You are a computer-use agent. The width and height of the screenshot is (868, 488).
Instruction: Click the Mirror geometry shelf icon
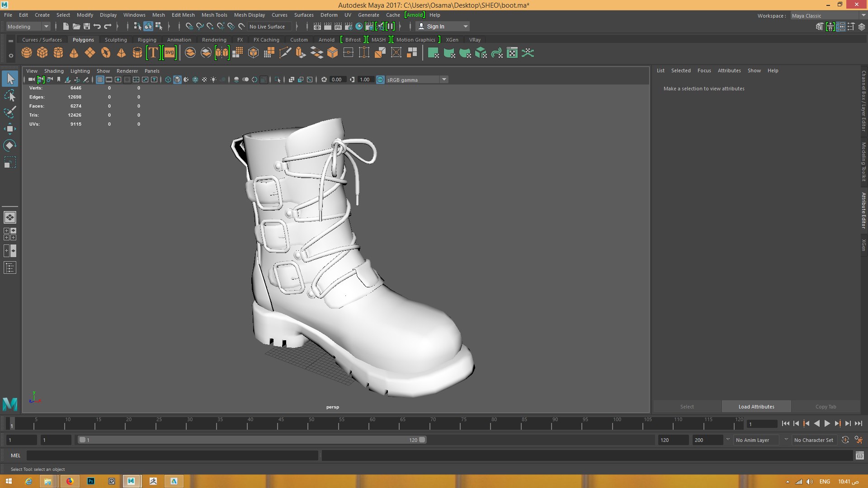click(222, 53)
